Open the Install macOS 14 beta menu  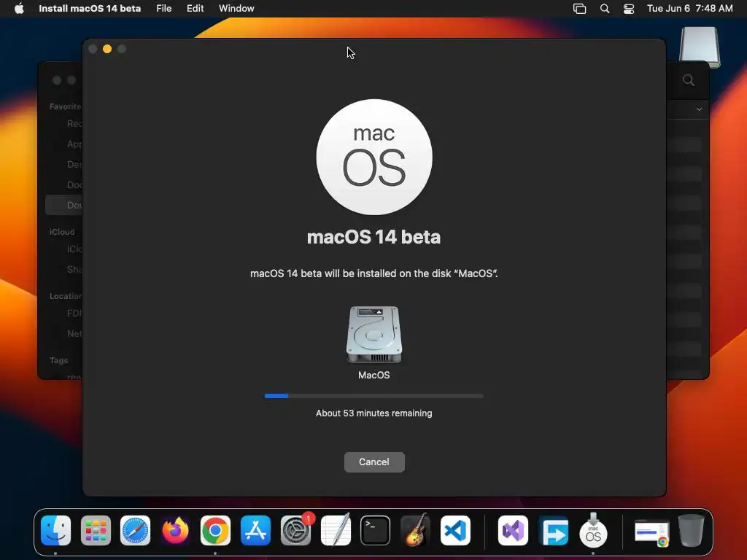click(90, 9)
